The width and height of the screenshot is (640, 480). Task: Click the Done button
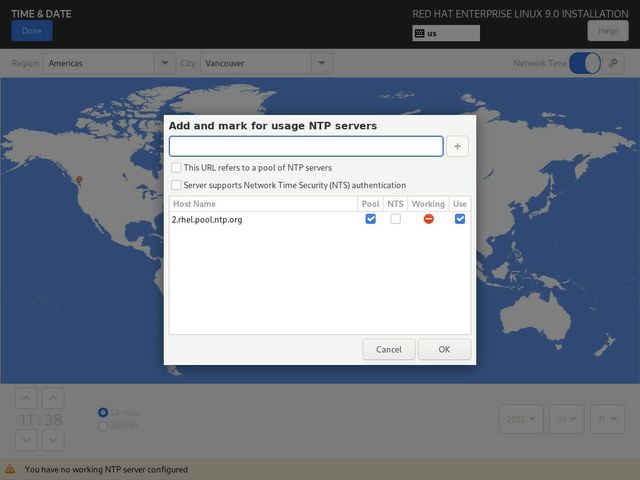32,31
